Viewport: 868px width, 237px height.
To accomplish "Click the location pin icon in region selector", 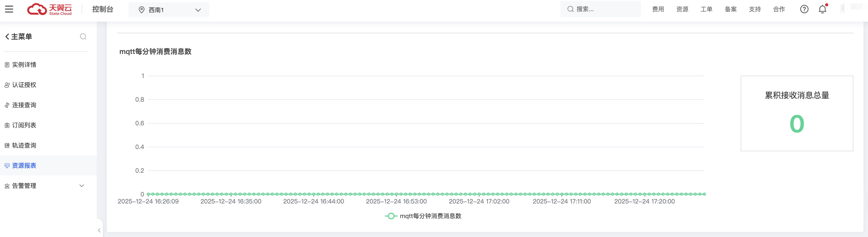I will point(142,10).
